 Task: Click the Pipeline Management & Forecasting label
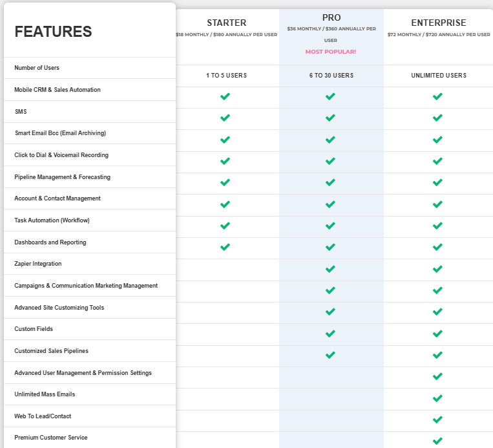[x=62, y=176]
